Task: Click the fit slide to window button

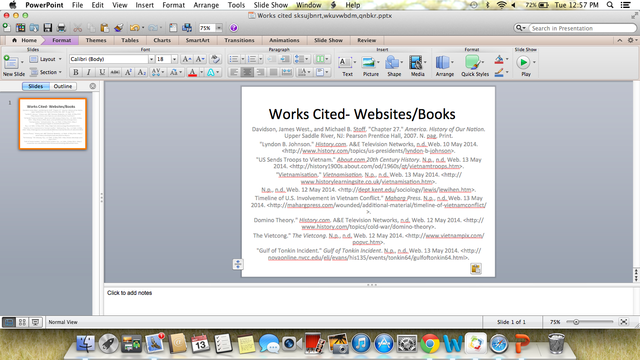Action: [624, 322]
